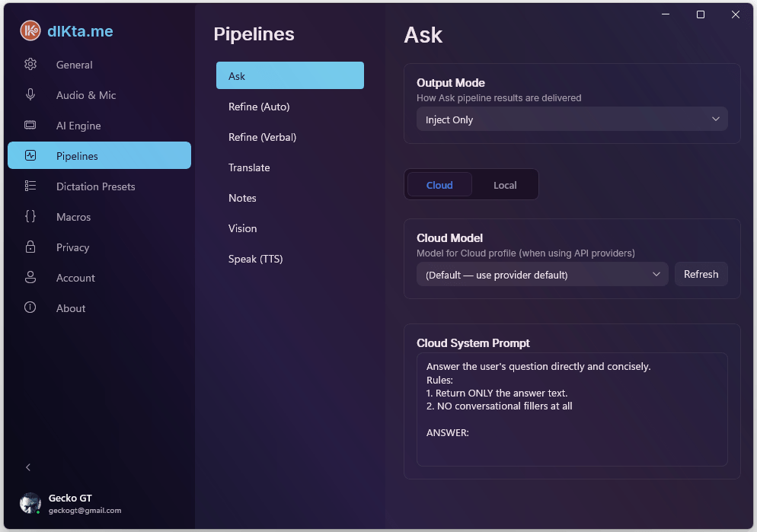Image resolution: width=757 pixels, height=532 pixels.
Task: Select the AI Engine icon in the sidebar
Action: coord(30,126)
